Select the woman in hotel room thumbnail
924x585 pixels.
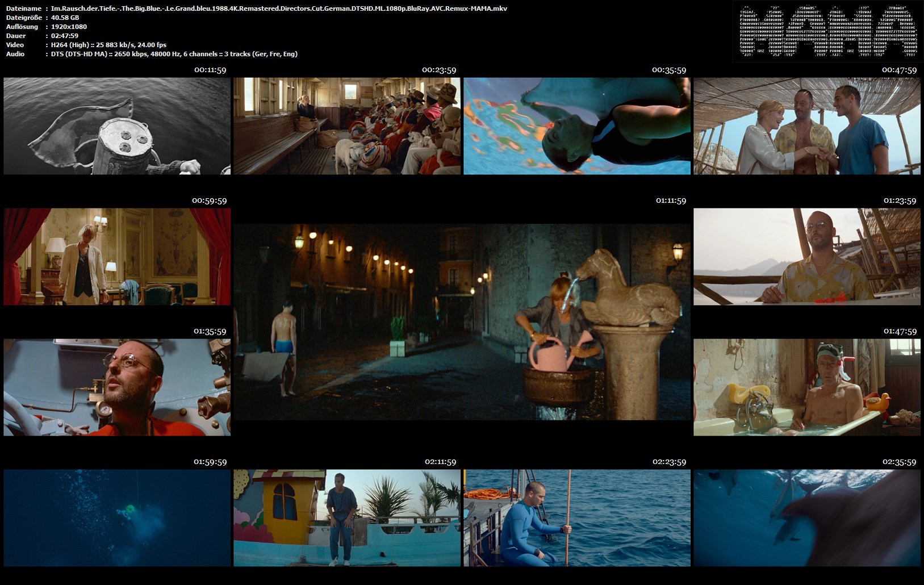click(117, 257)
